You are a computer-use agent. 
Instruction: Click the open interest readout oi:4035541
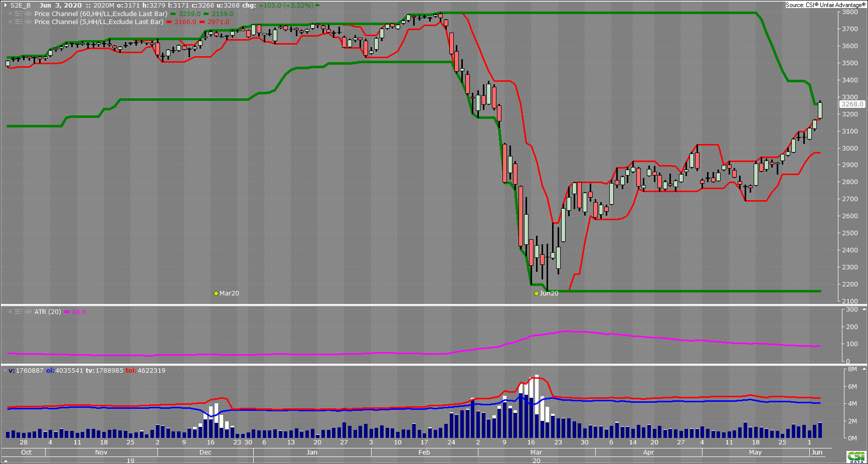point(65,370)
